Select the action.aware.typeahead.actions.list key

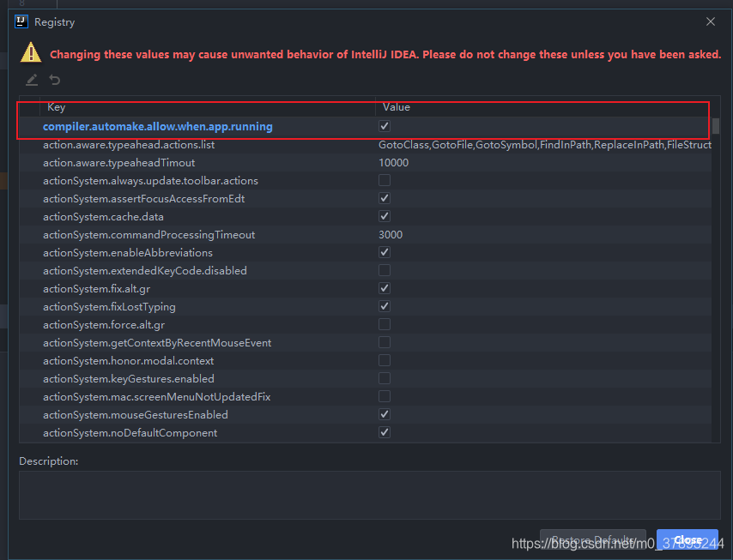click(129, 145)
